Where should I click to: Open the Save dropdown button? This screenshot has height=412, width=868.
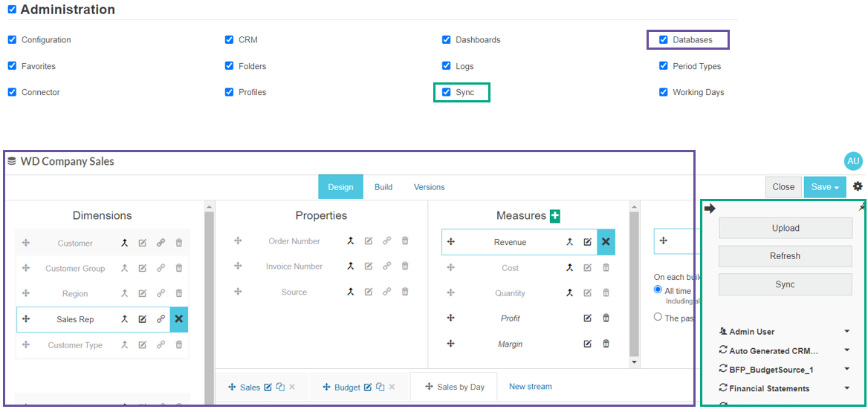(x=824, y=187)
